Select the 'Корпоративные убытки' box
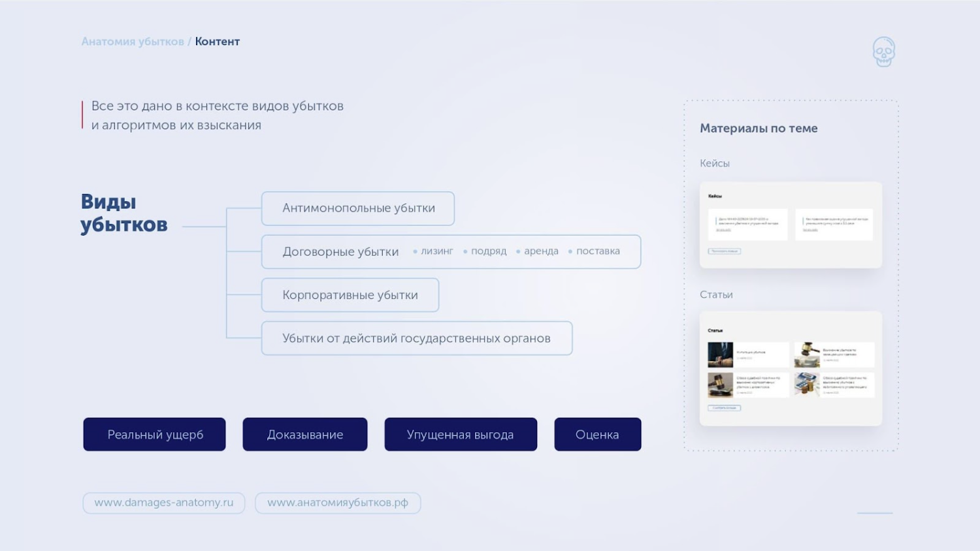The image size is (980, 551). coord(350,295)
